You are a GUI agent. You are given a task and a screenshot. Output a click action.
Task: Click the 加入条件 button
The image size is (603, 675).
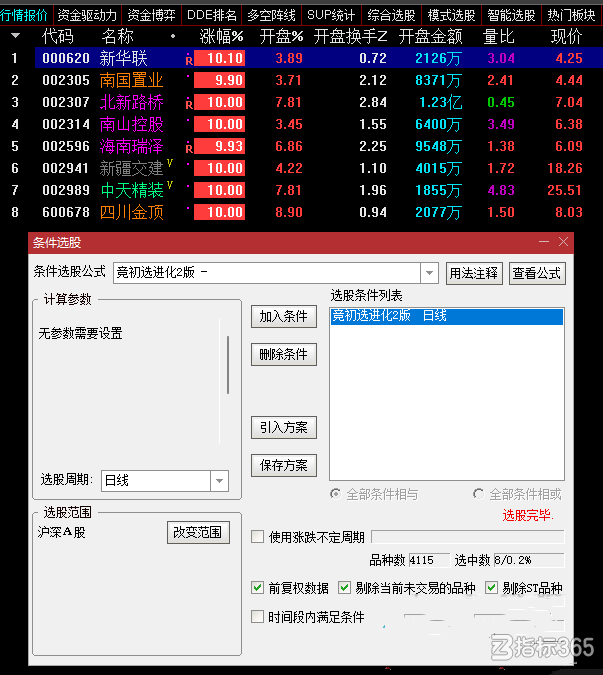pyautogui.click(x=284, y=316)
